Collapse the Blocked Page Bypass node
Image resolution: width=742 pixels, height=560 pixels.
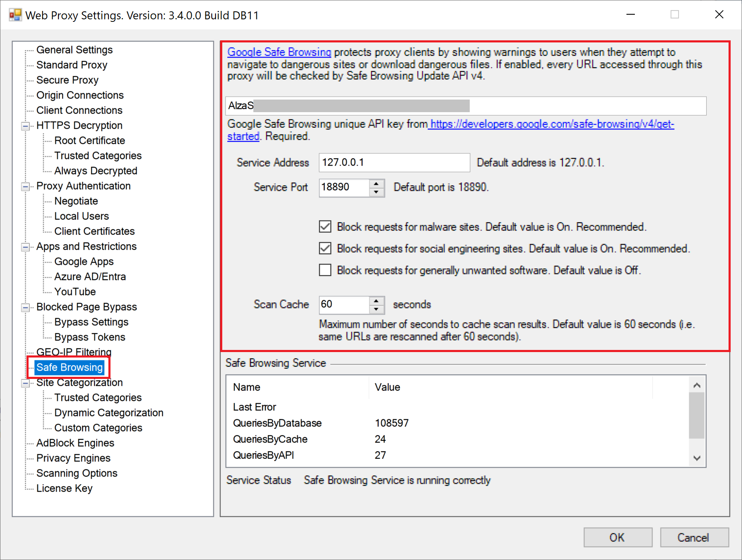point(26,307)
